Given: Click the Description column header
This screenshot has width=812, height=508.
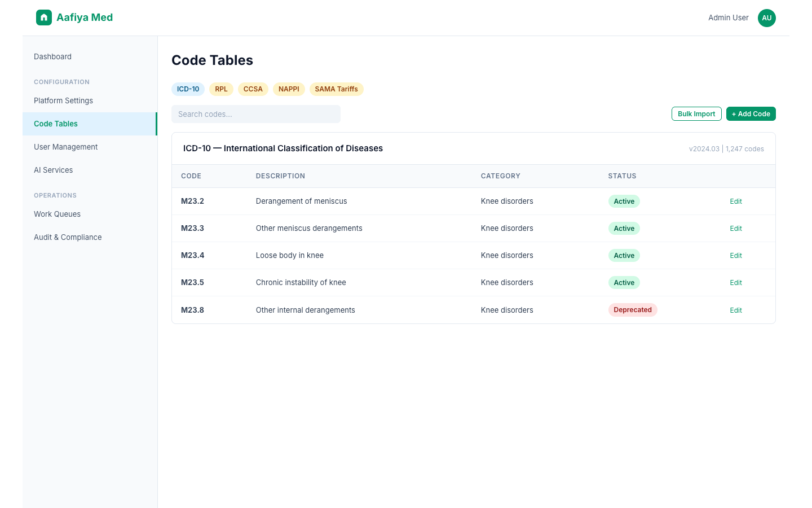Looking at the screenshot, I should (280, 176).
